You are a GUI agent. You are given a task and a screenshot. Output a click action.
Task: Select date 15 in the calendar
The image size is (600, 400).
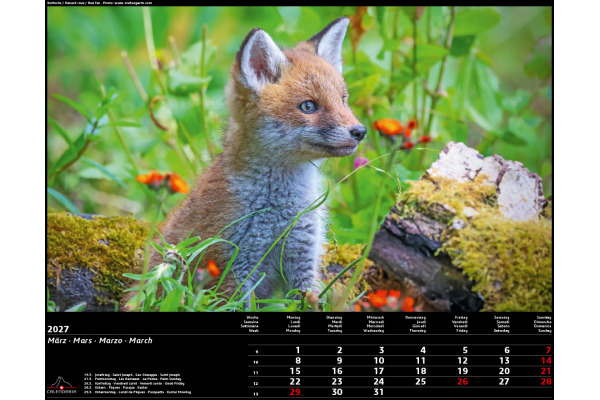[295, 371]
